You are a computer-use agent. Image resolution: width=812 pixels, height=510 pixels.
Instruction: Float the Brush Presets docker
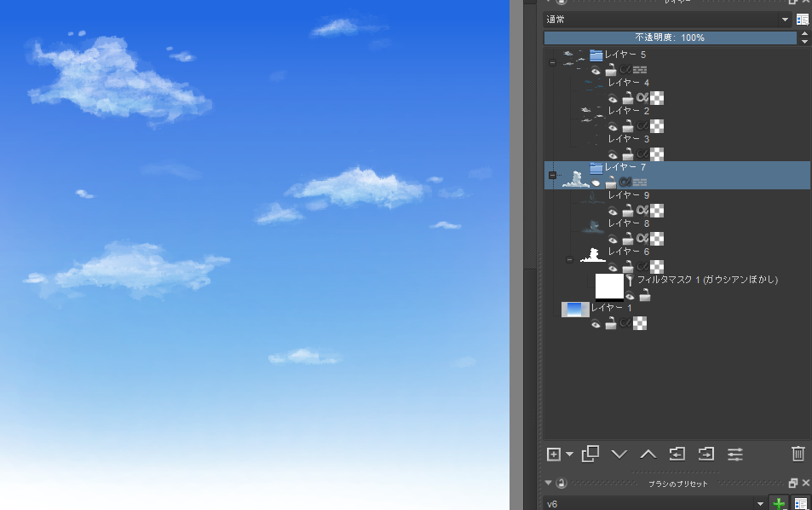(792, 482)
